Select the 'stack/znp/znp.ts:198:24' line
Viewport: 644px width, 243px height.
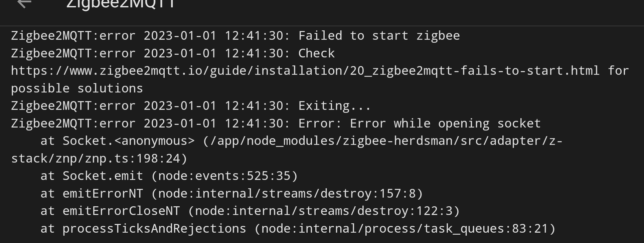point(99,159)
